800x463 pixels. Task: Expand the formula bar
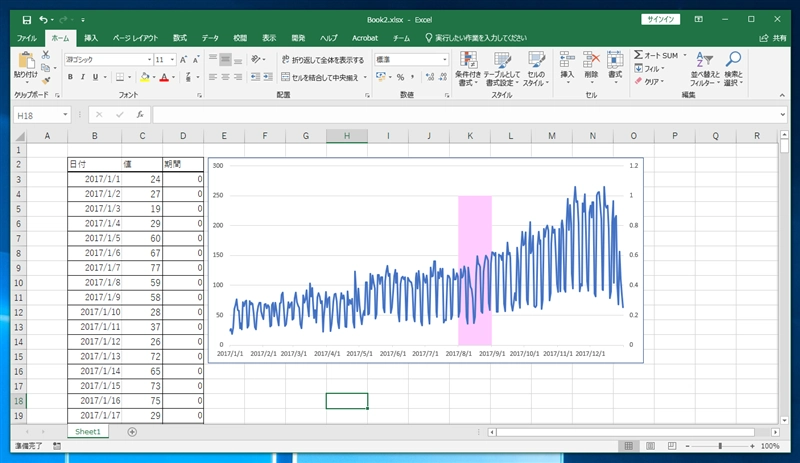[783, 115]
